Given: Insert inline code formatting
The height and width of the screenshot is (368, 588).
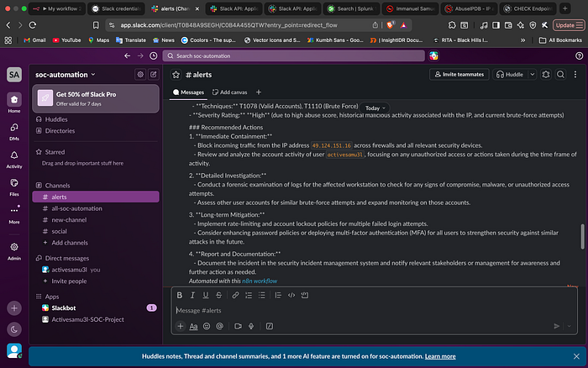Looking at the screenshot, I should point(291,295).
